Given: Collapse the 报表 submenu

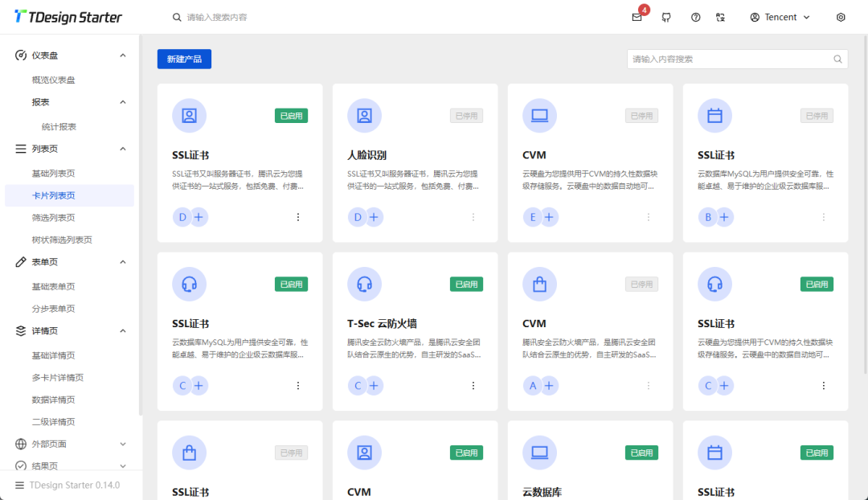Looking at the screenshot, I should (123, 102).
